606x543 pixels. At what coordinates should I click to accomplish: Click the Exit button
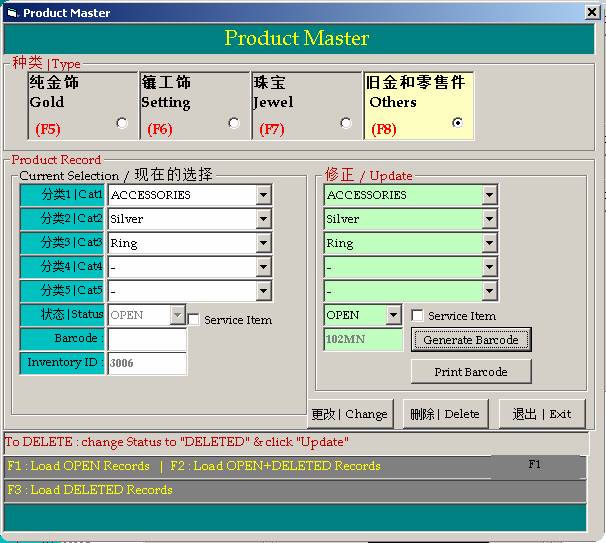tap(542, 414)
